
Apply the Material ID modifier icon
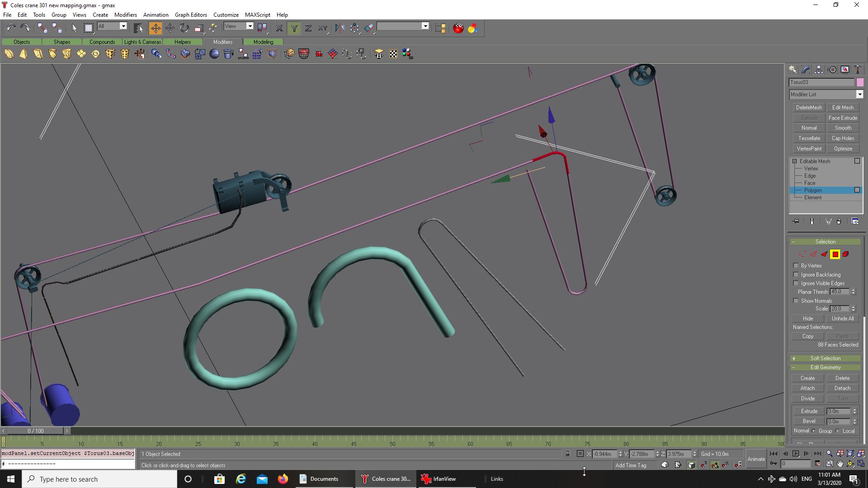[407, 54]
